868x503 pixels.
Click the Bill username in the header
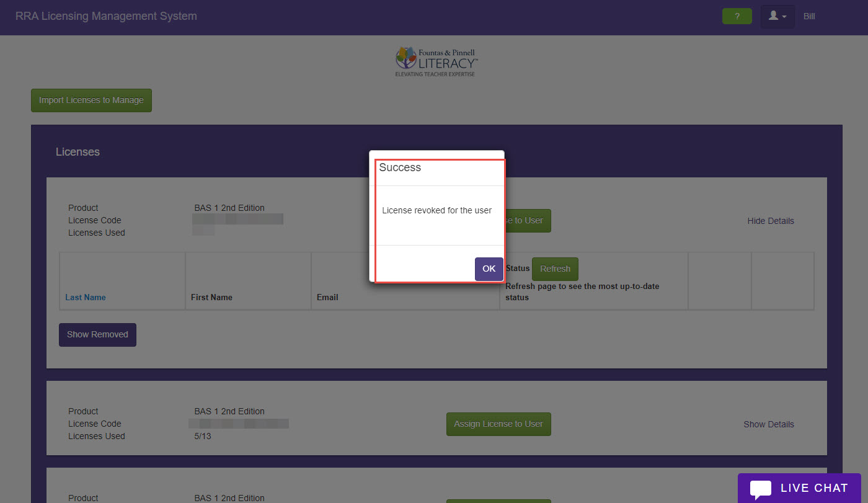pyautogui.click(x=808, y=16)
